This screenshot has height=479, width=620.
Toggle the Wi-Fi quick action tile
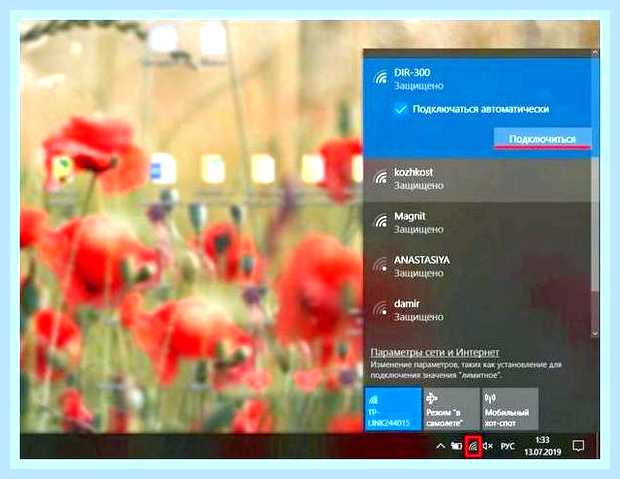393,409
